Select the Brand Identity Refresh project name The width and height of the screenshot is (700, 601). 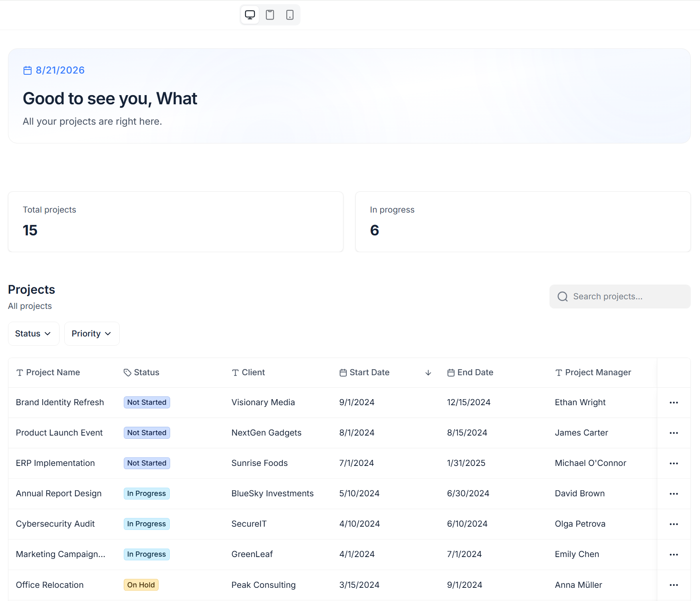click(60, 402)
